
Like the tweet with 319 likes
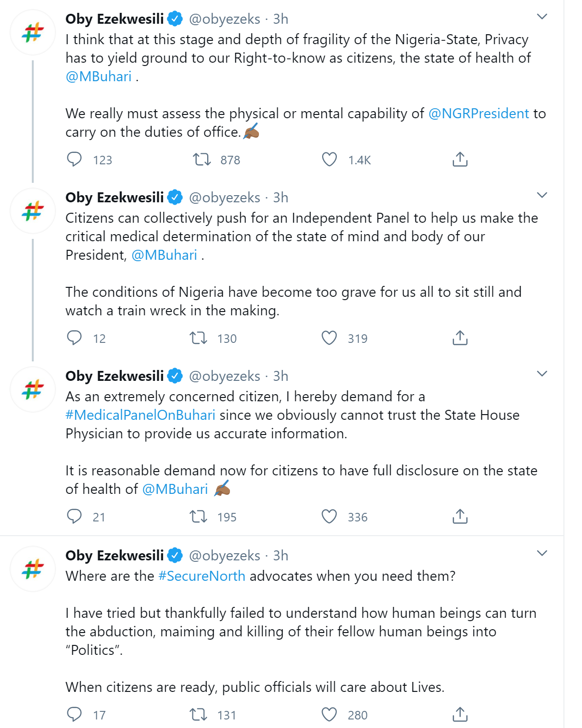(329, 338)
